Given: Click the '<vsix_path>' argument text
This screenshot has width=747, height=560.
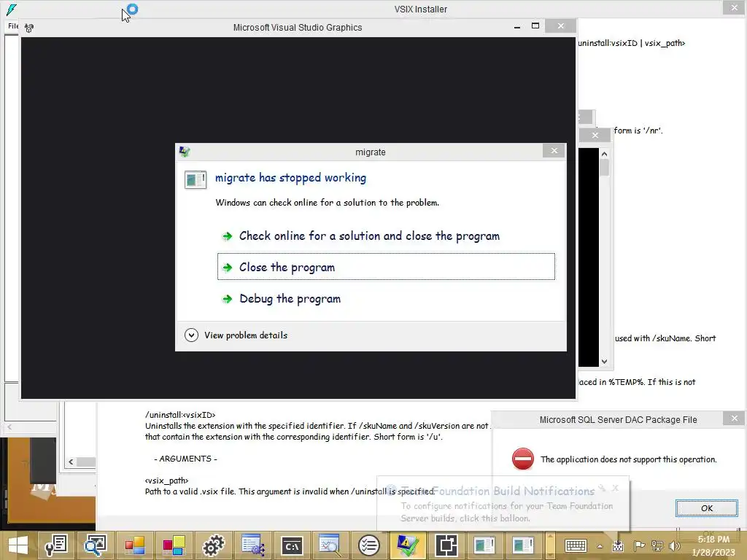Looking at the screenshot, I should (x=167, y=481).
